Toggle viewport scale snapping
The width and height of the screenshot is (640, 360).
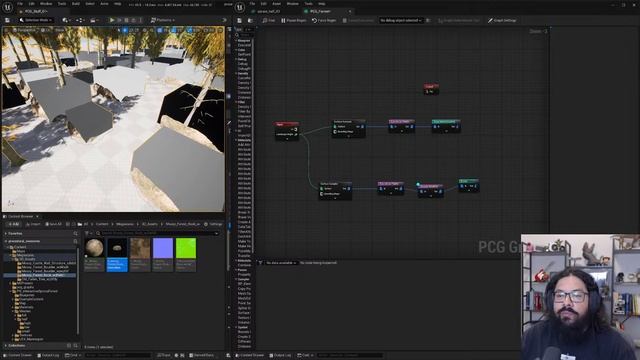189,30
